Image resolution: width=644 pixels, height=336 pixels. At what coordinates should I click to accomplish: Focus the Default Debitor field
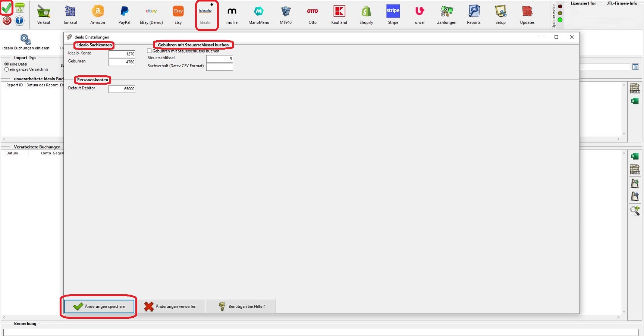(x=122, y=89)
